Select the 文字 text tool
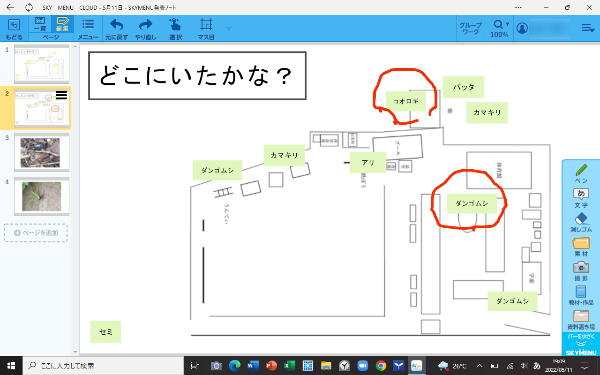This screenshot has width=600, height=375. tap(581, 198)
